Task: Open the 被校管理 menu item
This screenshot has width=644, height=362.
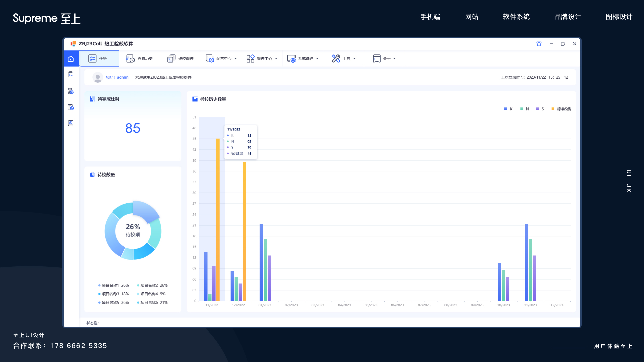Action: (x=180, y=59)
